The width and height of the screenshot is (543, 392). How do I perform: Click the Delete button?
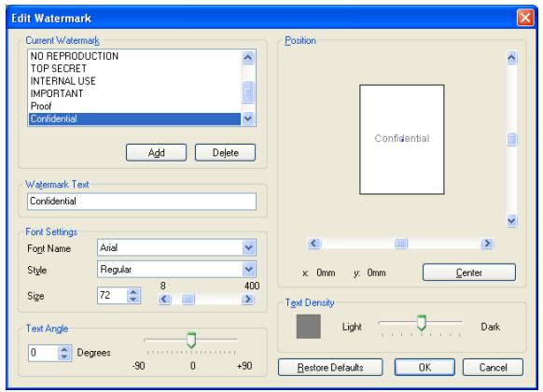[x=225, y=153]
